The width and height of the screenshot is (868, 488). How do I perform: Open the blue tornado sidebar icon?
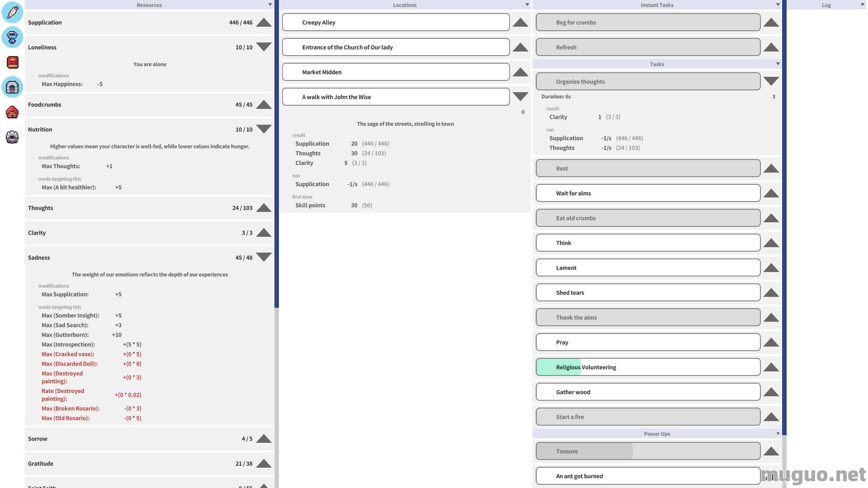pyautogui.click(x=12, y=37)
